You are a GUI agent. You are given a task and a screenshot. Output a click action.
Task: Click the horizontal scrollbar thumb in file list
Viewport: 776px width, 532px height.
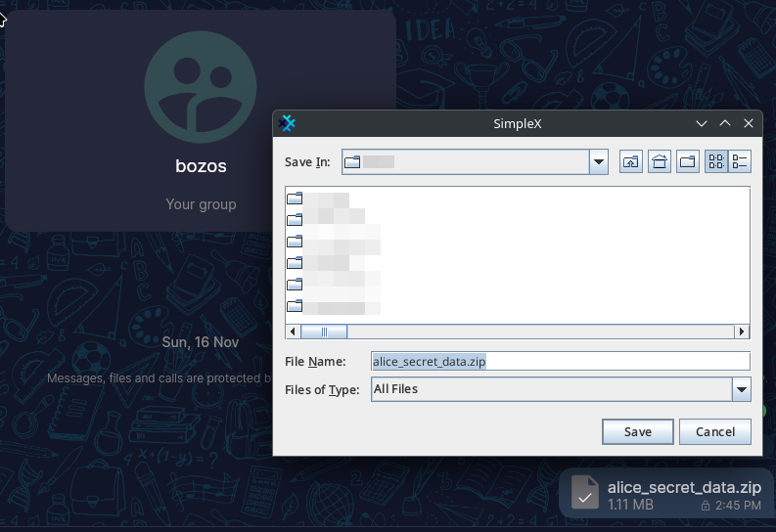[324, 332]
